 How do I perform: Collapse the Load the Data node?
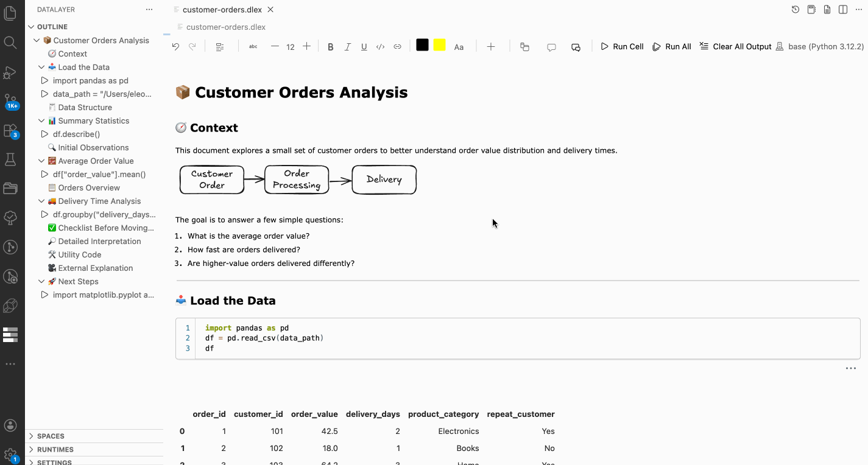[x=41, y=67]
